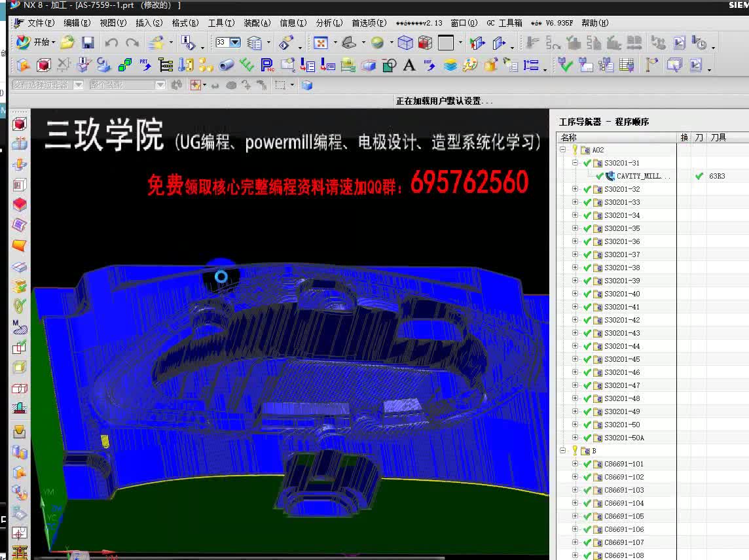Click the Layers settings icon
Screen dimensions: 749x560
pos(452,65)
